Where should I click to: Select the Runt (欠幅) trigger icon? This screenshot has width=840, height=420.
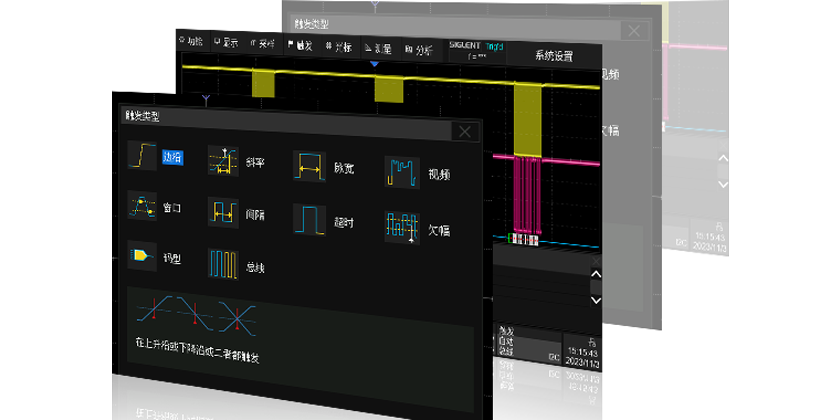pos(401,227)
